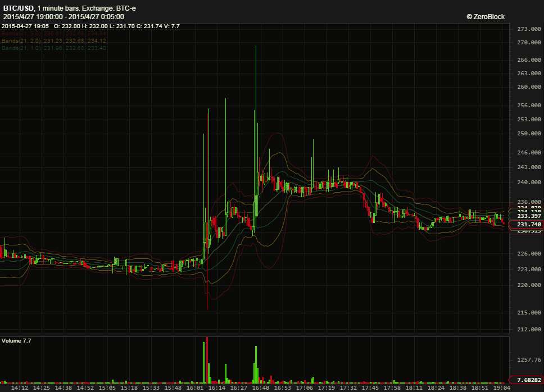Screen dimensions: 544x392
Task: Click the 270.000 price axis label
Action: click(529, 42)
